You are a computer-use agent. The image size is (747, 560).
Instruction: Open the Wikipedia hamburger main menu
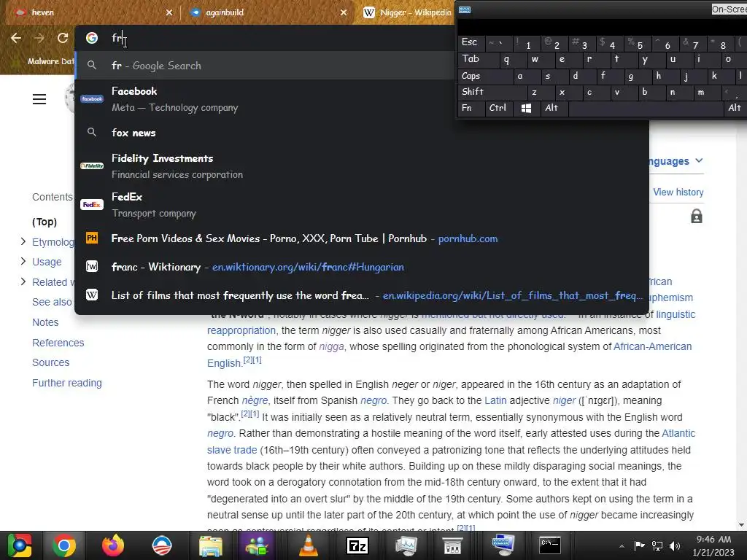[x=39, y=99]
